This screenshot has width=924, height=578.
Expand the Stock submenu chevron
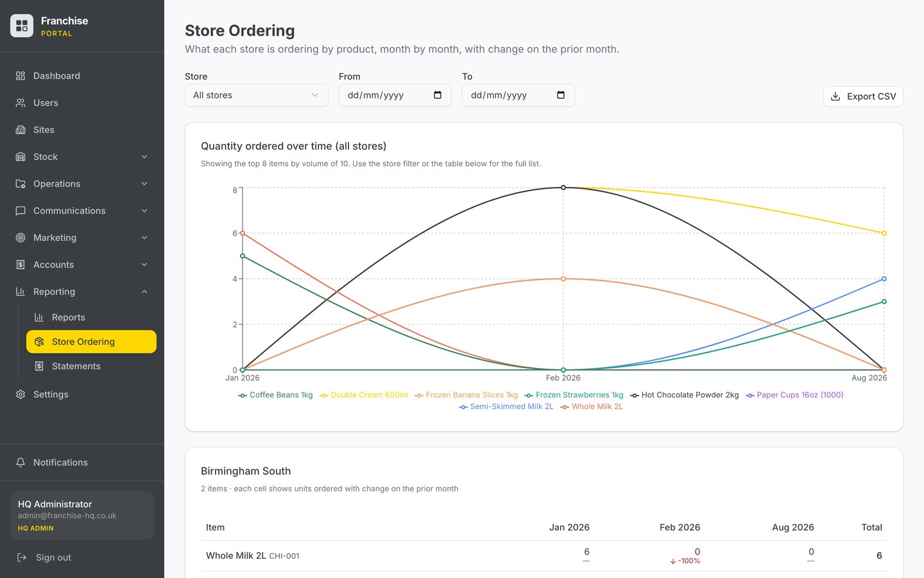pos(144,157)
